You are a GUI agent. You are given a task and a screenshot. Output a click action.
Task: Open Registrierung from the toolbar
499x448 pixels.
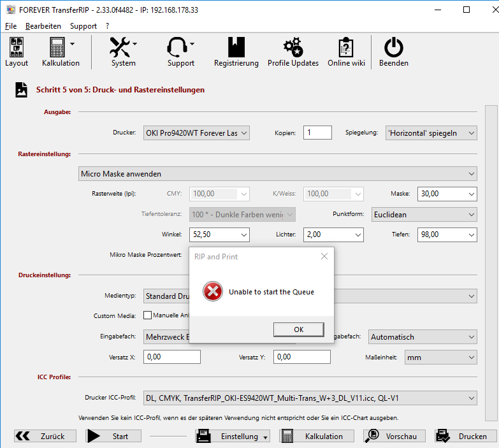click(x=236, y=52)
